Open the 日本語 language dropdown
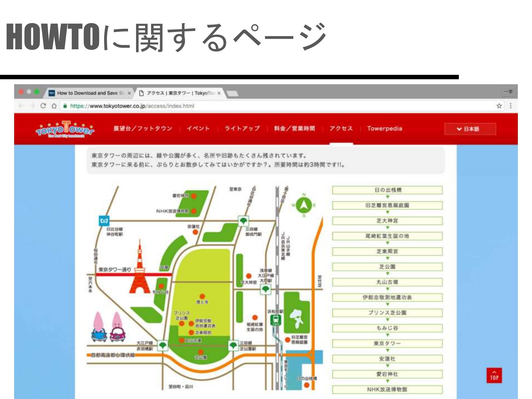 coord(470,129)
